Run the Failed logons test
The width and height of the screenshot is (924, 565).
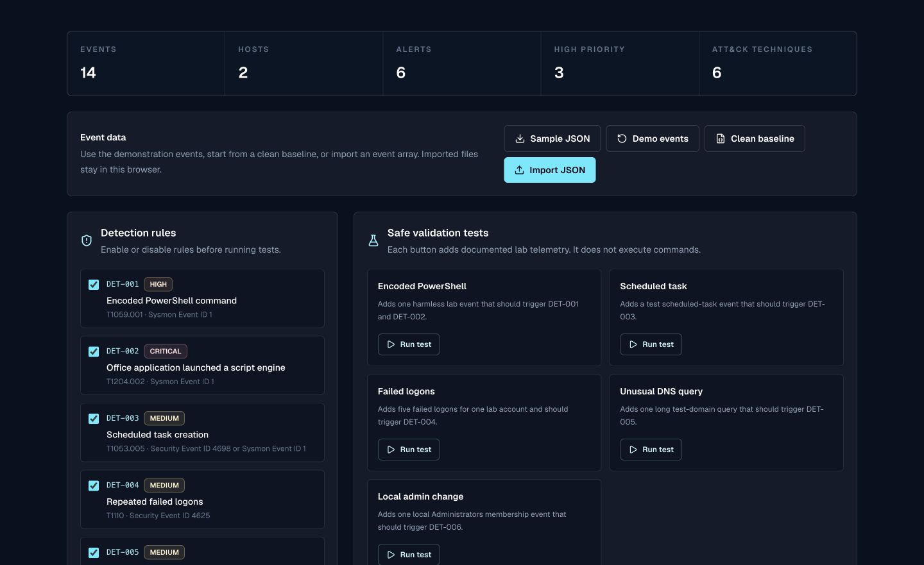pyautogui.click(x=409, y=450)
